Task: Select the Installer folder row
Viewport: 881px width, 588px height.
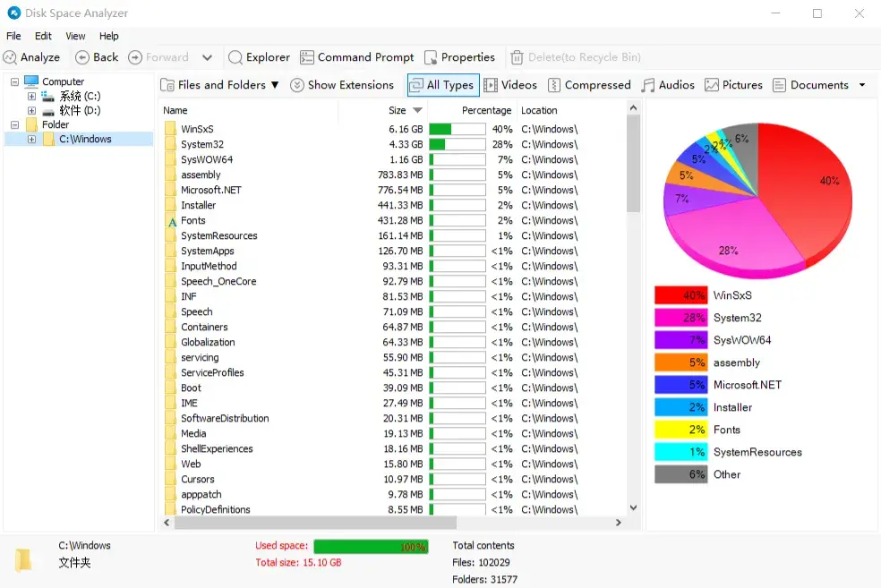Action: (x=393, y=205)
